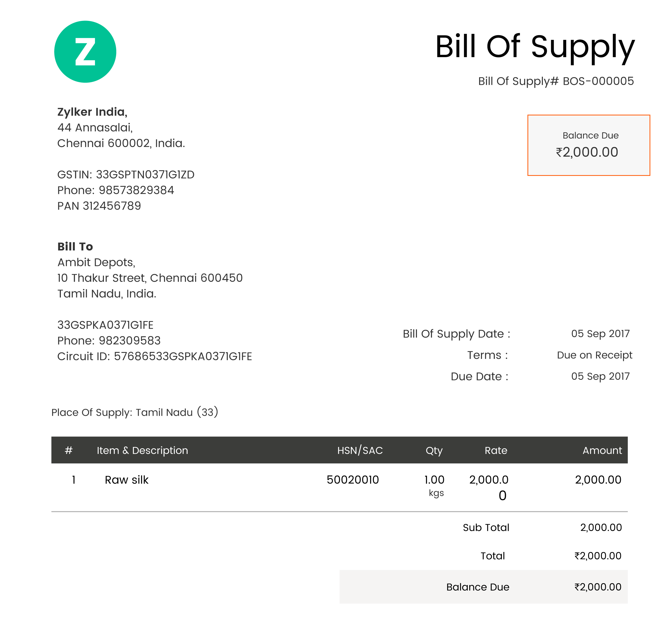Click the Sub Total amount

click(601, 527)
